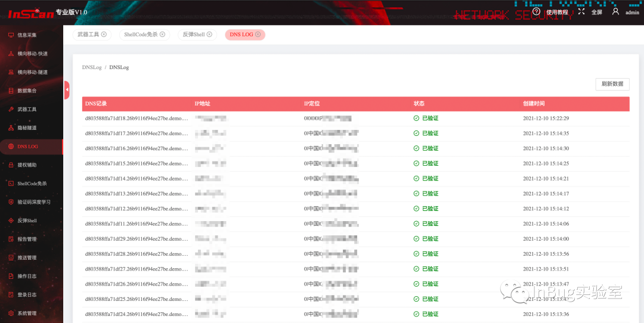Screen dimensions: 644x323
Task: Click the verified check icon in 15:14:25 row
Action: pos(416,163)
